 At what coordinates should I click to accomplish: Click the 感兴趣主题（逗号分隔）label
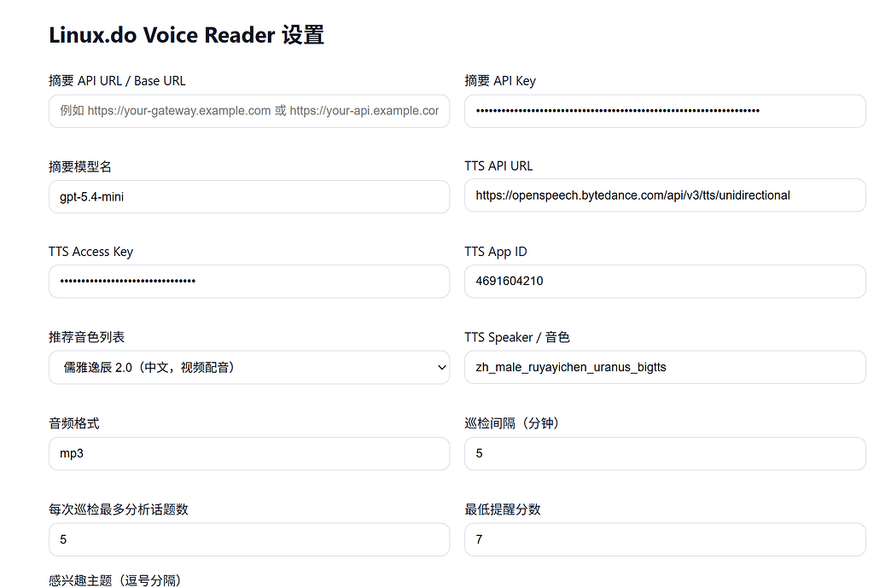click(x=115, y=581)
